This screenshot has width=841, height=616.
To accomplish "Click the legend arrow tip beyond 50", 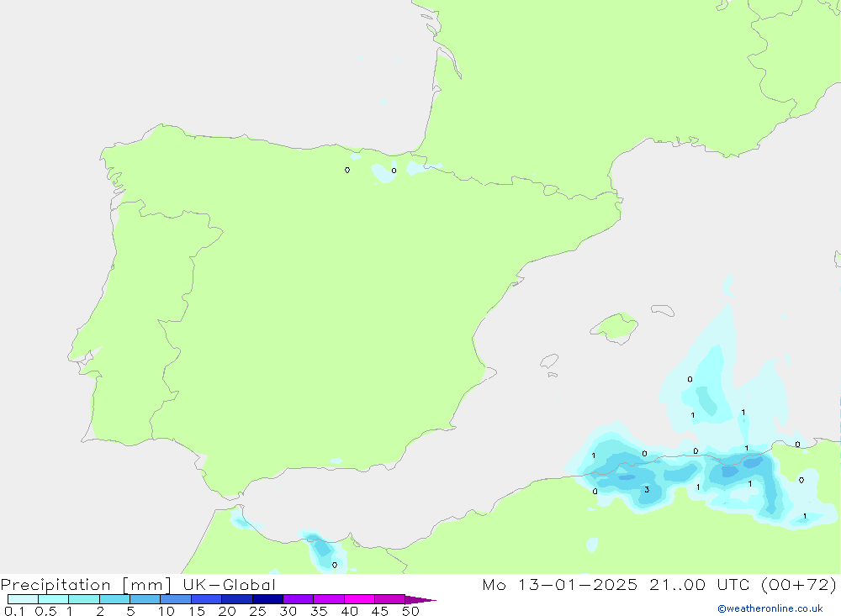I will click(x=420, y=600).
